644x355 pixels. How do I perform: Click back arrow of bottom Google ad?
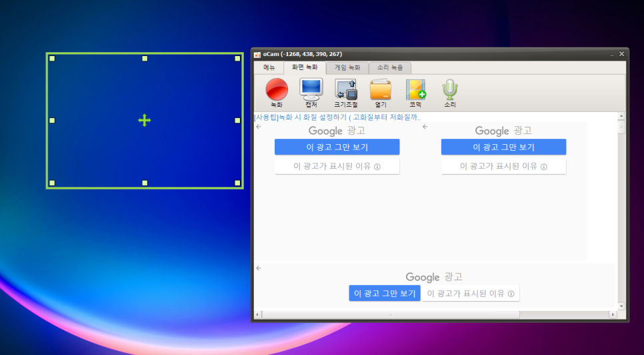click(x=259, y=268)
